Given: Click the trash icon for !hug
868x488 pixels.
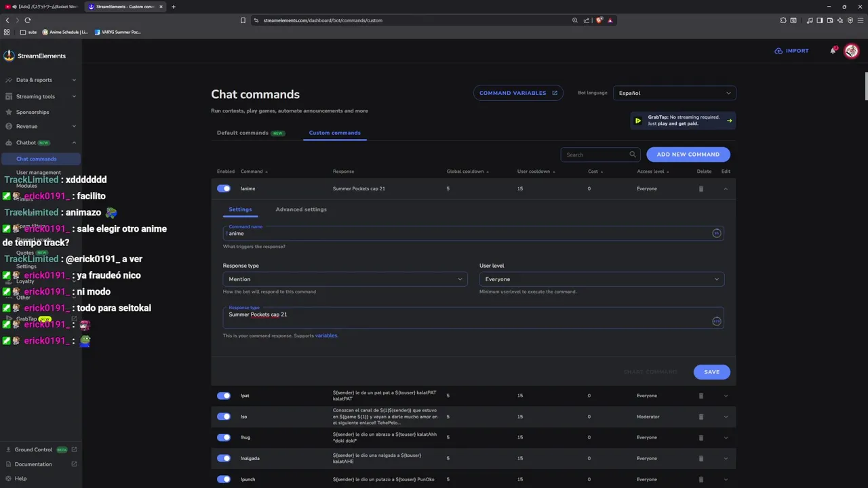Looking at the screenshot, I should [701, 437].
